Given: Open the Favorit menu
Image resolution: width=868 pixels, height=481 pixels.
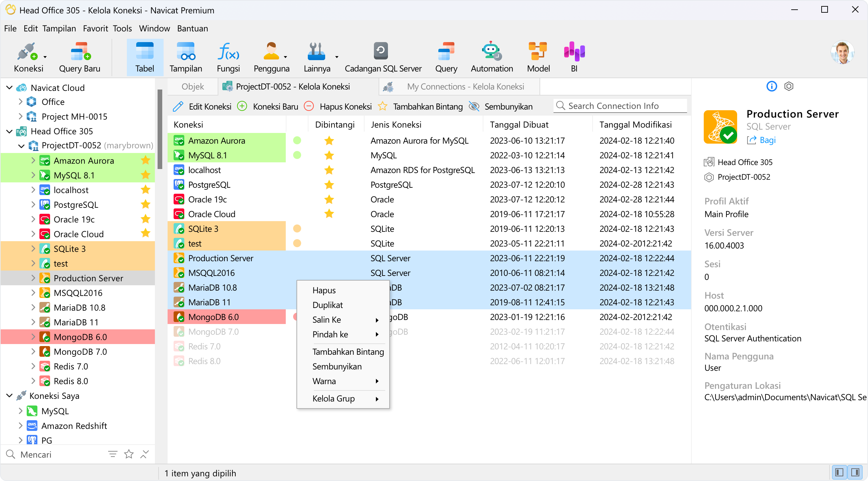Looking at the screenshot, I should (x=96, y=29).
